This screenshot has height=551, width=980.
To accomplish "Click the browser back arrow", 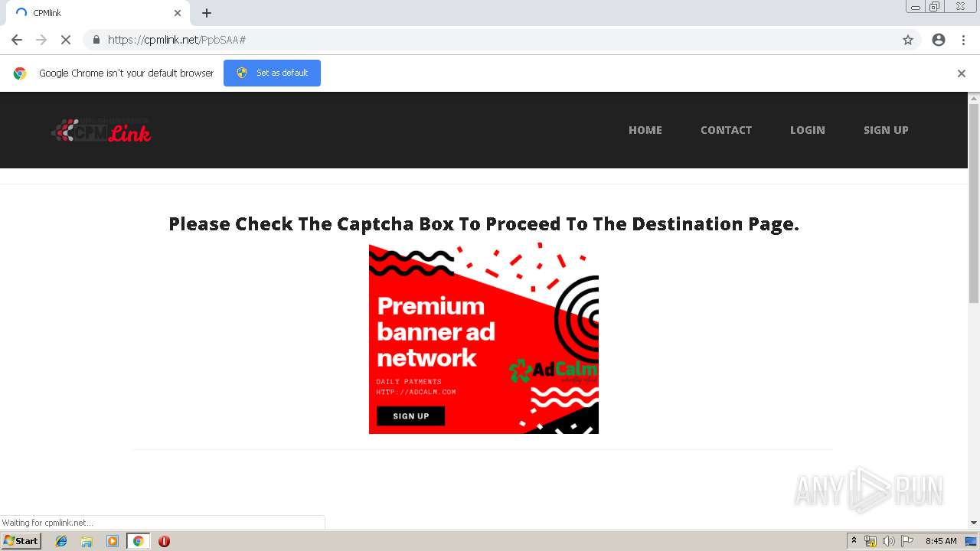I will pos(17,40).
